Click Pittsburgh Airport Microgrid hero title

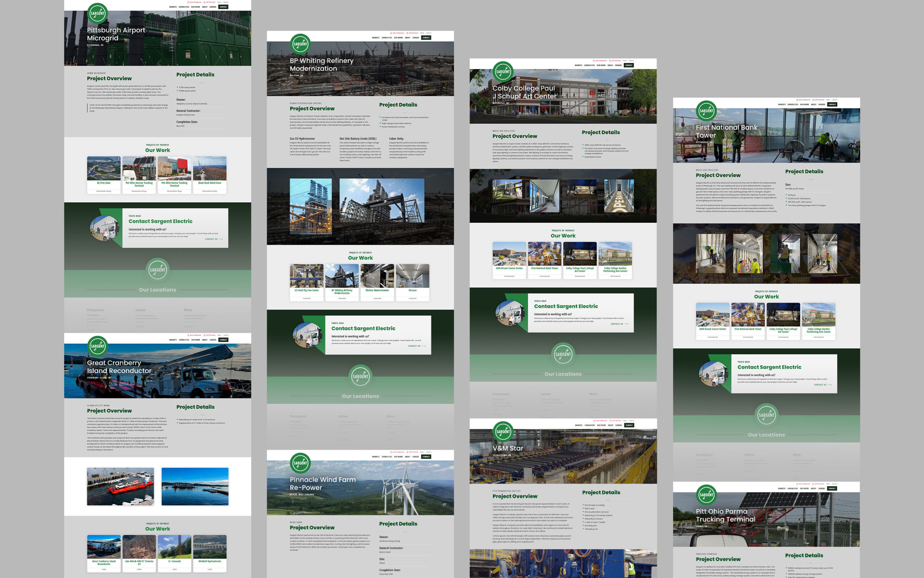click(x=116, y=34)
